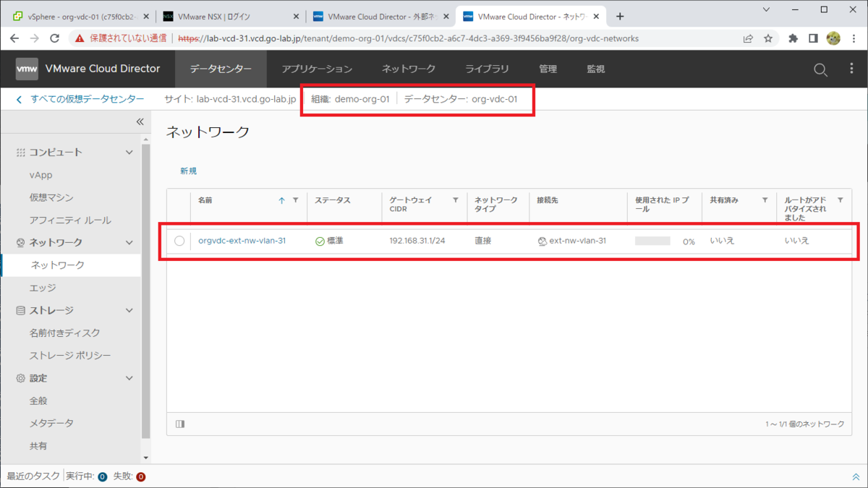This screenshot has width=868, height=488.
Task: Click the browser forward arrow
Action: tap(35, 38)
